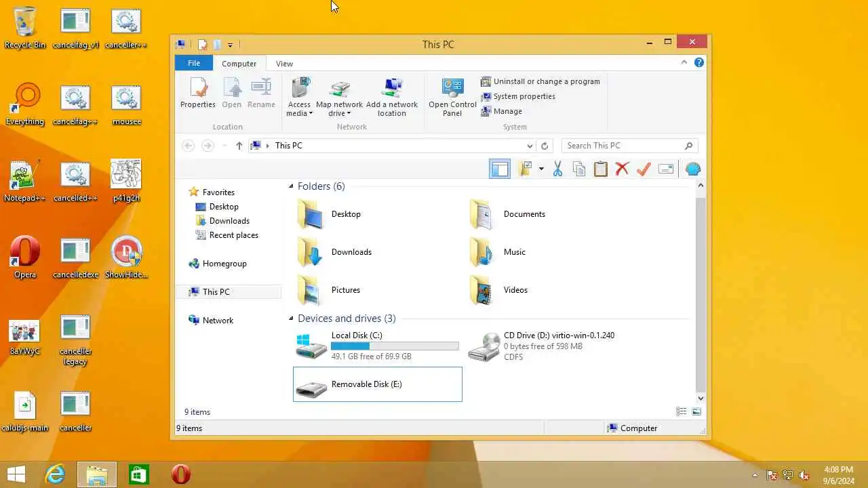The width and height of the screenshot is (868, 488).
Task: Open Internet Explorer from taskbar
Action: tap(55, 474)
